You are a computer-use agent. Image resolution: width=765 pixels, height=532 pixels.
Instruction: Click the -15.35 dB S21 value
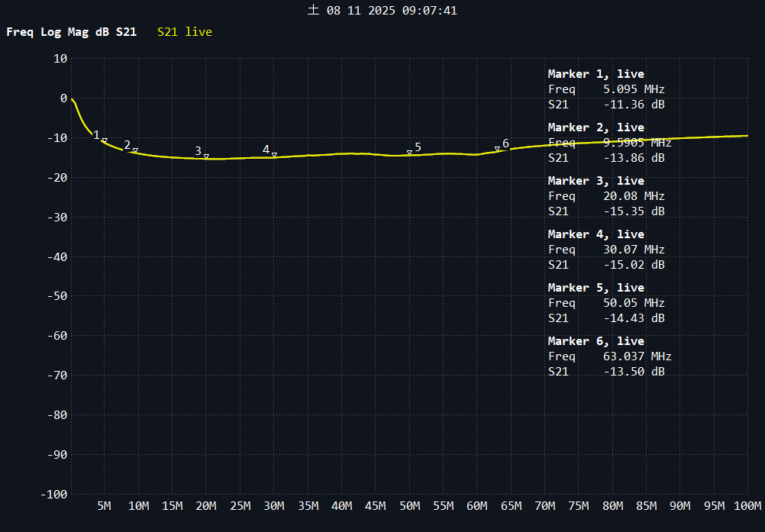pos(634,211)
